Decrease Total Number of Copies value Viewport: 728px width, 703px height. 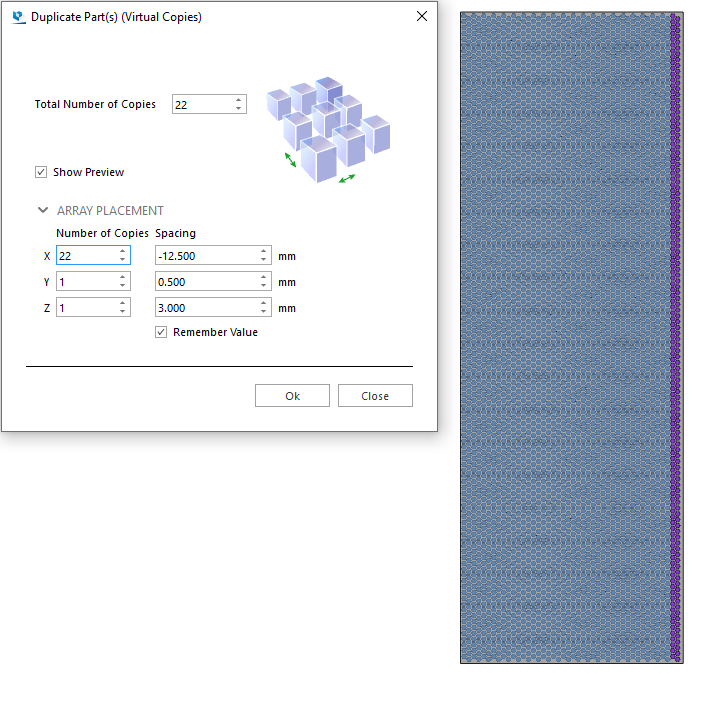tap(238, 108)
